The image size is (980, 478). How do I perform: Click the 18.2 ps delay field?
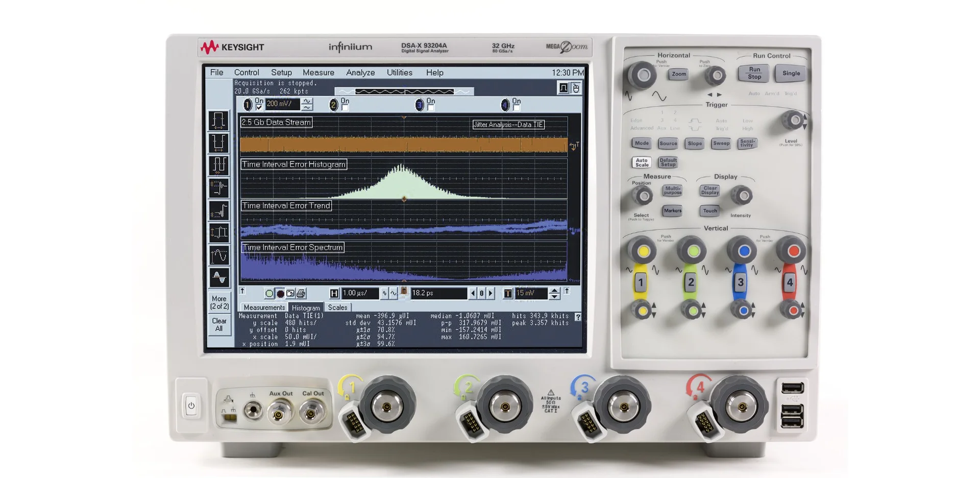coord(438,294)
